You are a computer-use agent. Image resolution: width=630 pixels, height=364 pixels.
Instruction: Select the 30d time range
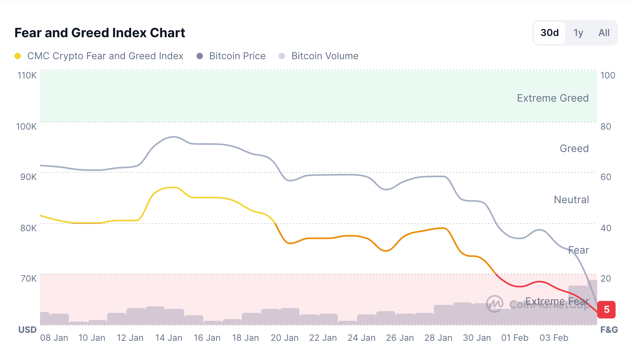coord(549,33)
